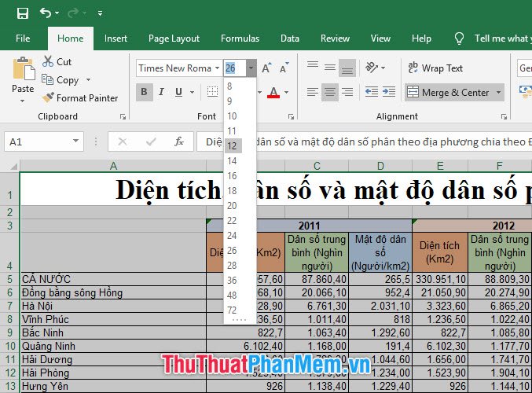The width and height of the screenshot is (532, 393).
Task: Select row 5 header
Action: tap(10, 279)
